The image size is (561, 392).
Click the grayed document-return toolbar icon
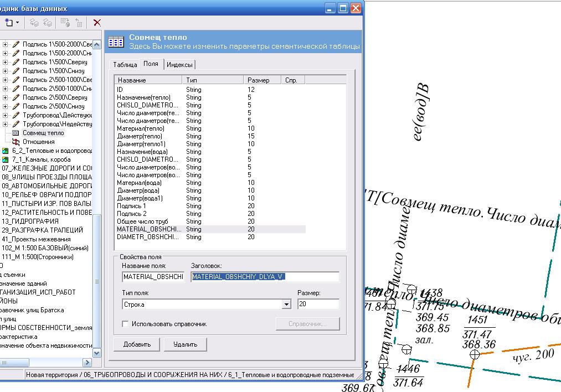click(79, 23)
